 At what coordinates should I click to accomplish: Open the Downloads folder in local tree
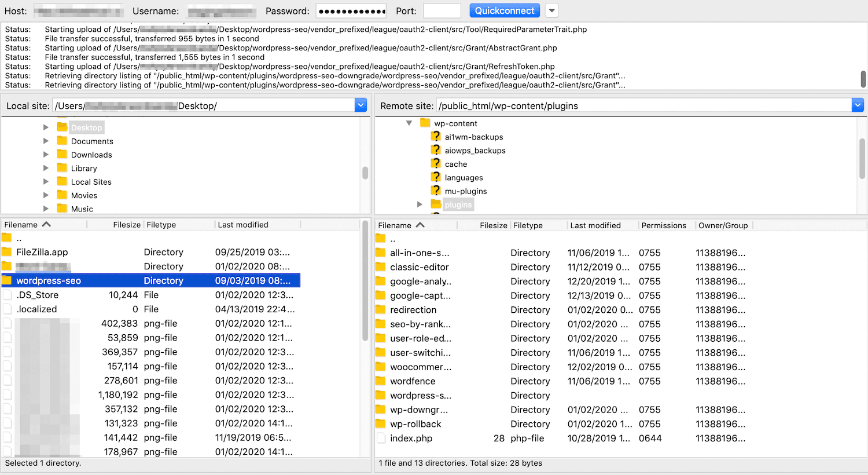93,155
